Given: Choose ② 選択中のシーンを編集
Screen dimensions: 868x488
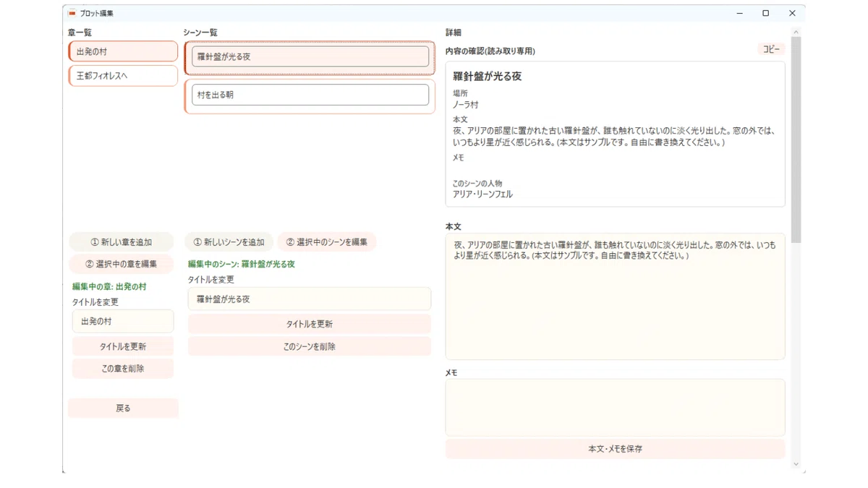Looking at the screenshot, I should 327,242.
